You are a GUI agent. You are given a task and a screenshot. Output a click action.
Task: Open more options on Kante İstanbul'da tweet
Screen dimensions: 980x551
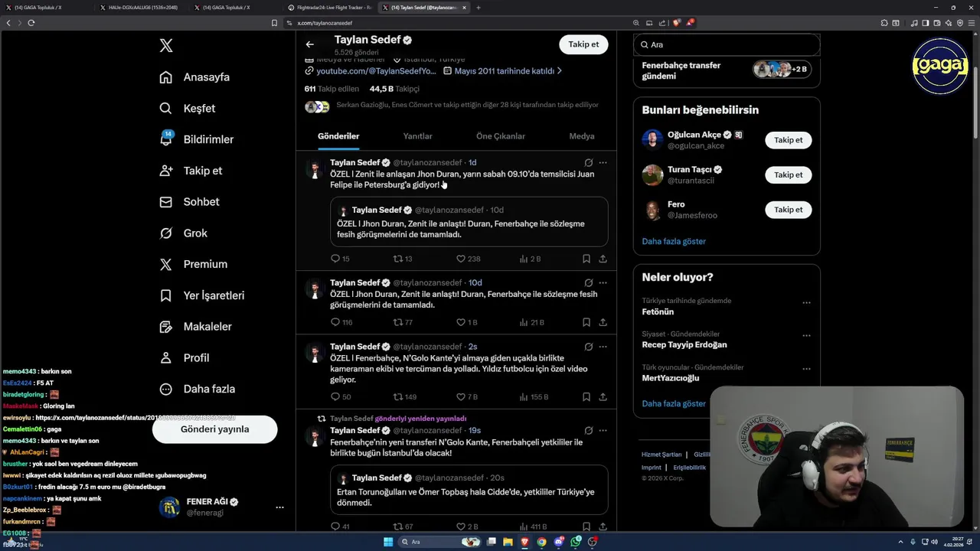(603, 431)
